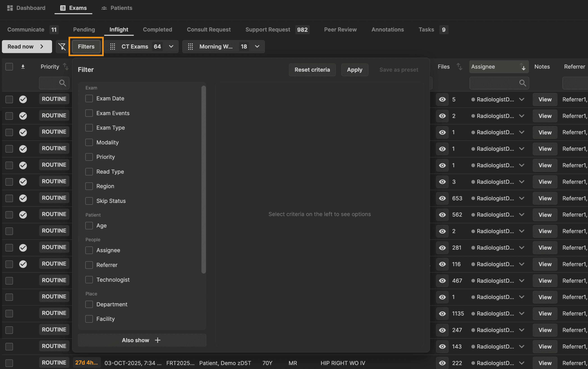
Task: Tick the Facility filter checkbox
Action: 89,319
